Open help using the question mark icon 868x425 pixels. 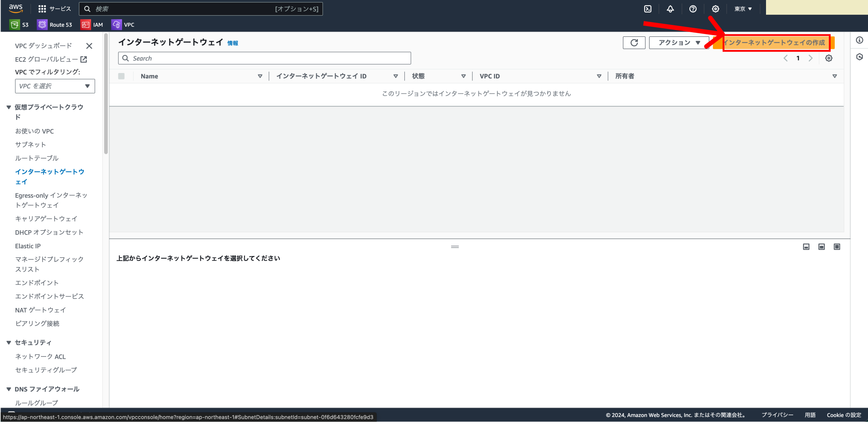[693, 9]
